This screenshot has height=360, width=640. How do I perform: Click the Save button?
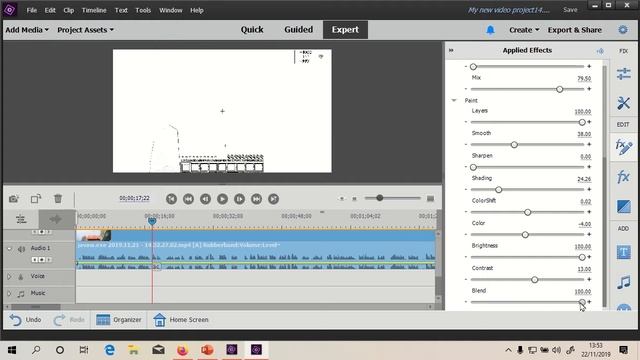(570, 10)
